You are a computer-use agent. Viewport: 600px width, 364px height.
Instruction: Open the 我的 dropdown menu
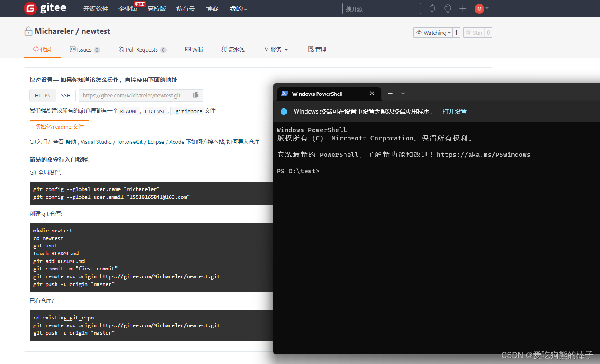tap(239, 9)
